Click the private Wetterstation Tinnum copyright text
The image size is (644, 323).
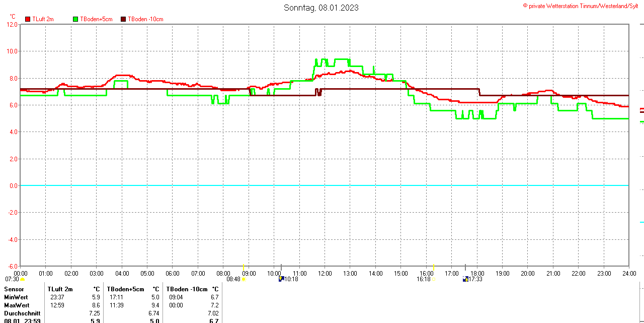coord(583,6)
